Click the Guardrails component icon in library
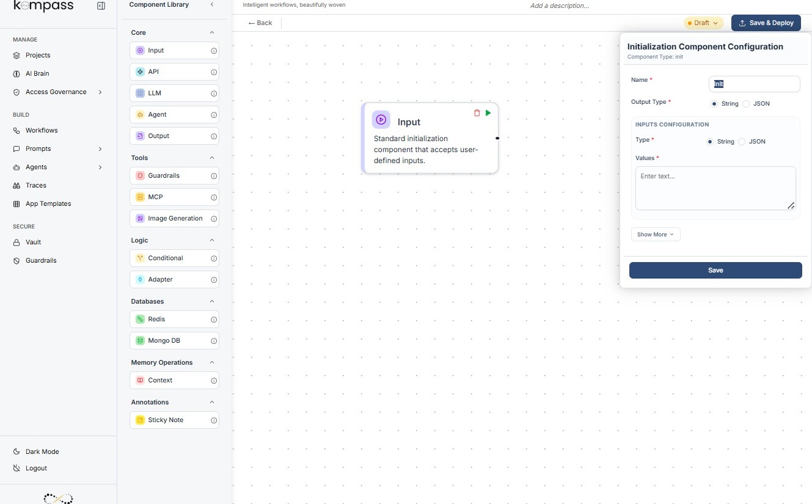 pos(140,175)
